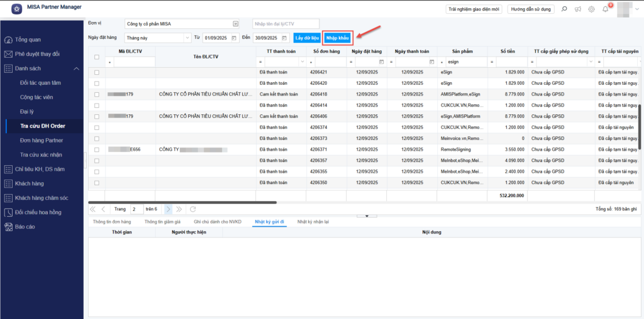Check the row for order 4206406

[97, 116]
